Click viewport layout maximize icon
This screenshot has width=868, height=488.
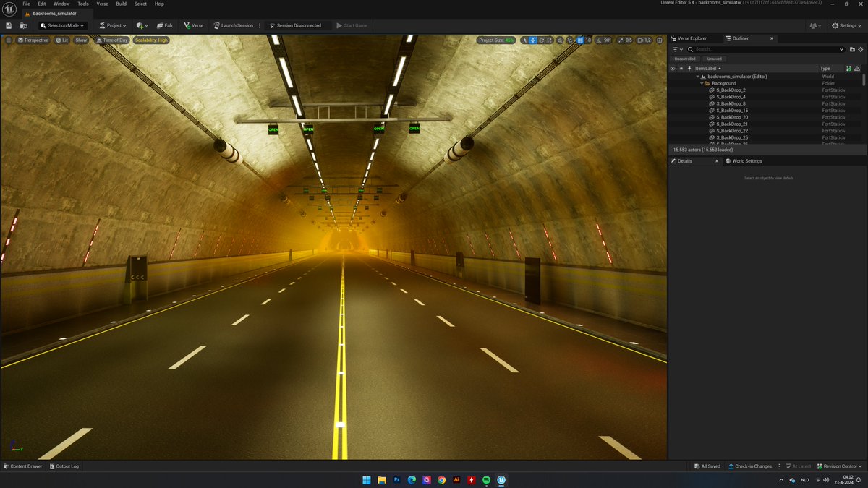point(659,40)
